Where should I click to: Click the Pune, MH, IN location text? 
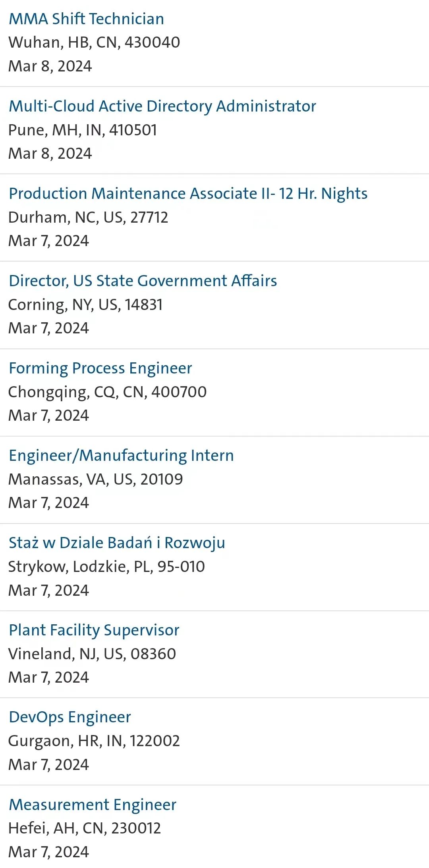point(83,130)
